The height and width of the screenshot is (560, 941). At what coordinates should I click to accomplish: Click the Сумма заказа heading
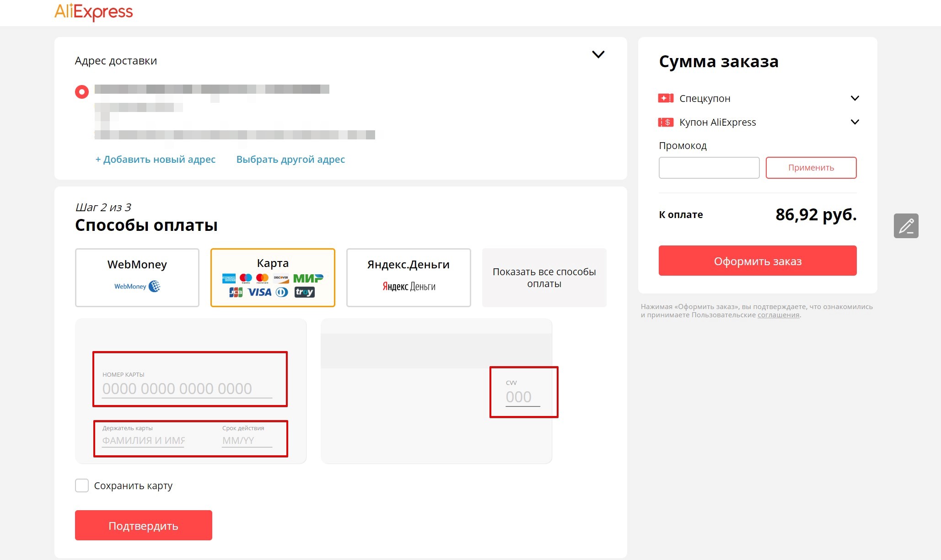tap(719, 61)
